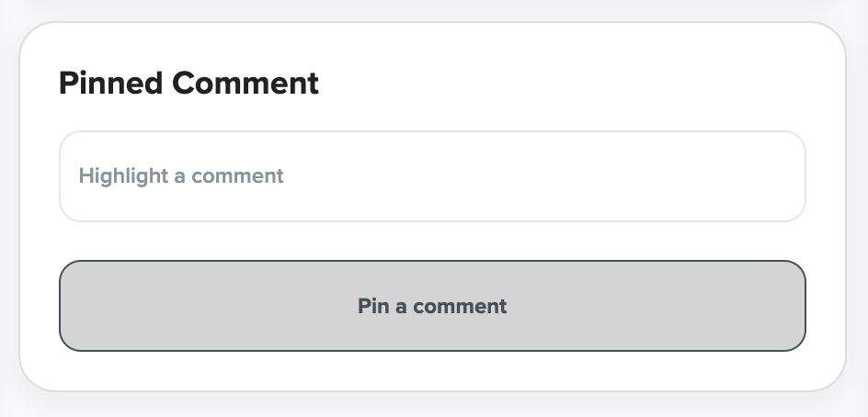
Task: Place cursor in the pinned comment input
Action: (x=432, y=176)
